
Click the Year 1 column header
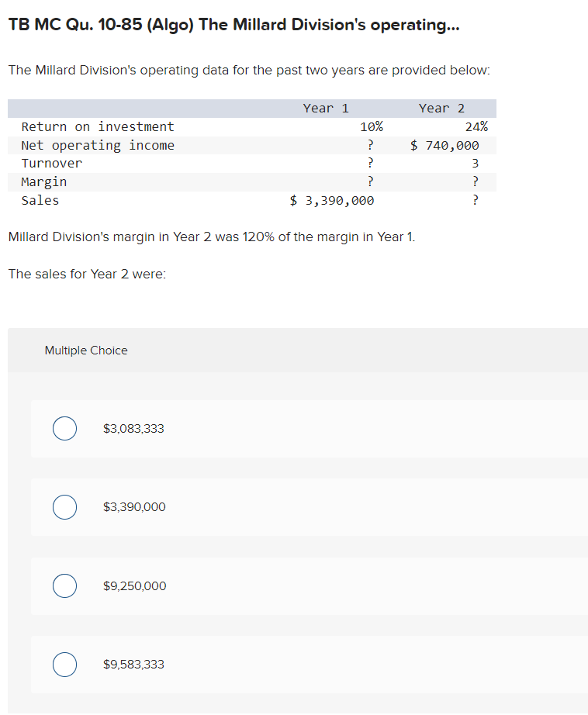(326, 108)
